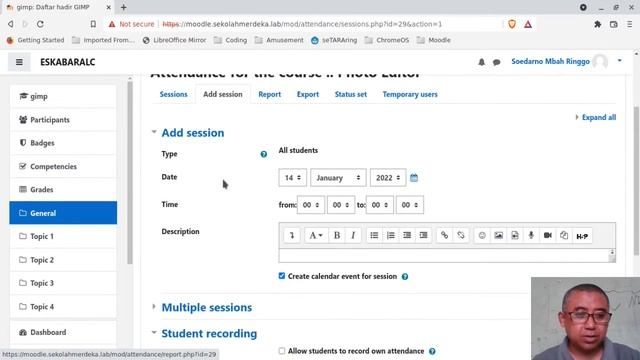
Task: Enable Allow students to record own attendance
Action: [x=282, y=351]
